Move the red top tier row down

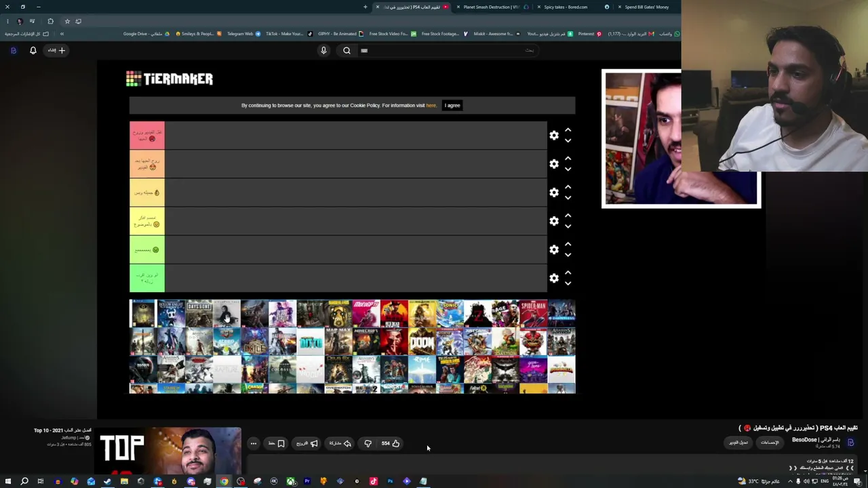coord(568,141)
